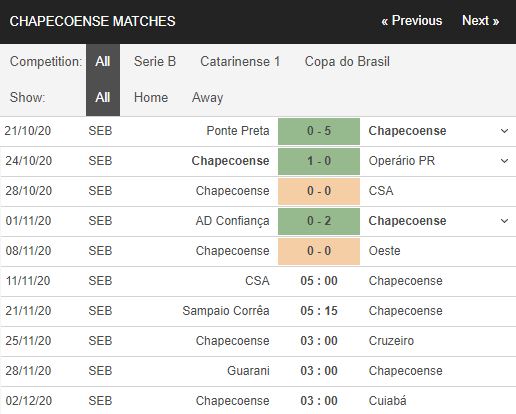Show only Home matches
The width and height of the screenshot is (516, 414).
[151, 98]
